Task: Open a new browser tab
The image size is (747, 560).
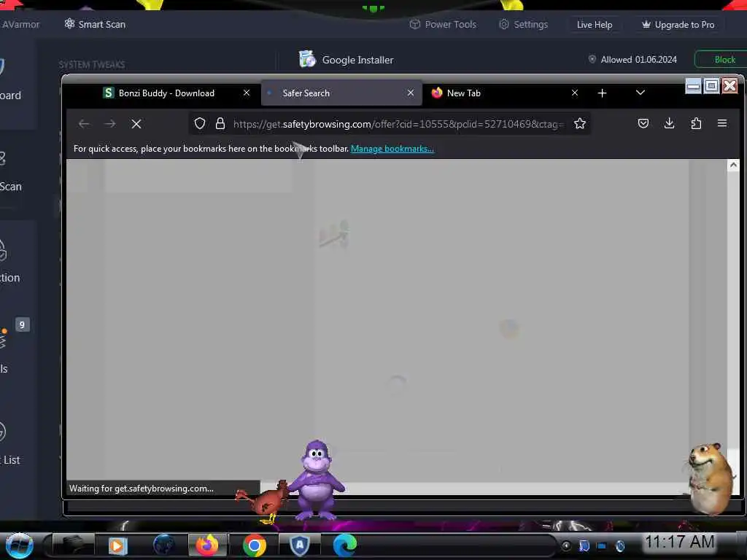Action: point(602,93)
